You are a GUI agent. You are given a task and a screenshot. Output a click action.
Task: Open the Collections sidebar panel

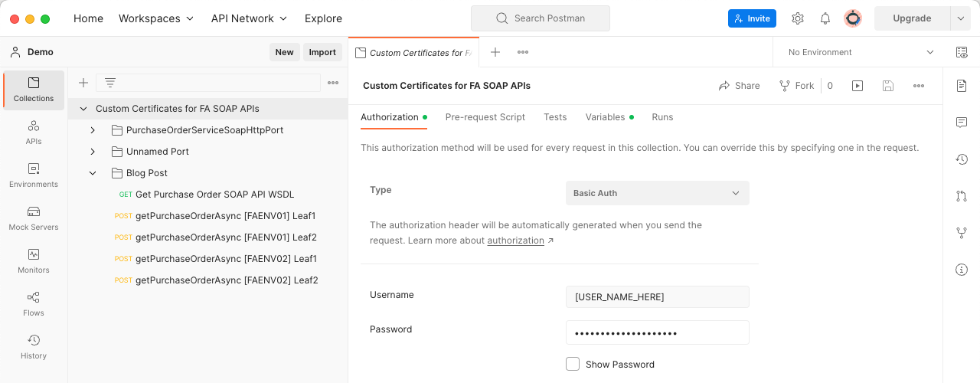(x=34, y=90)
